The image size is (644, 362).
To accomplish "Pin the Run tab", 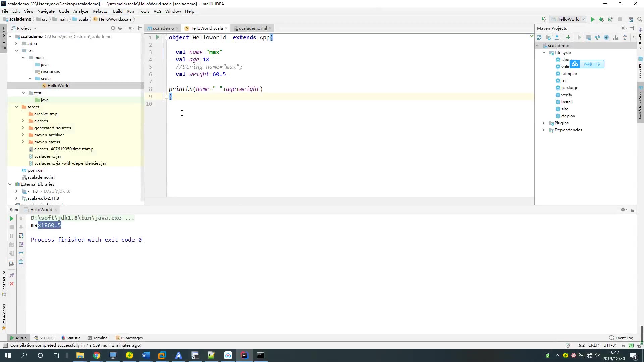I will pyautogui.click(x=12, y=275).
